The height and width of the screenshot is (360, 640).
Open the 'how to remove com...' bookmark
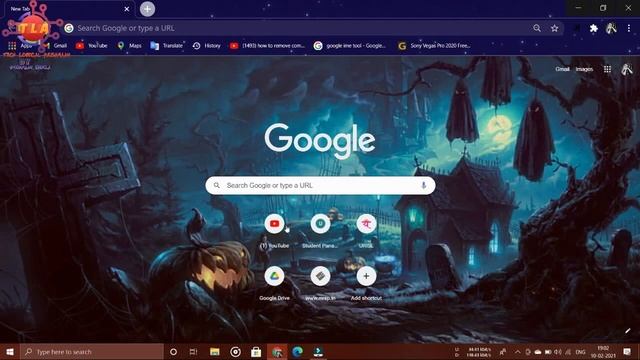267,46
